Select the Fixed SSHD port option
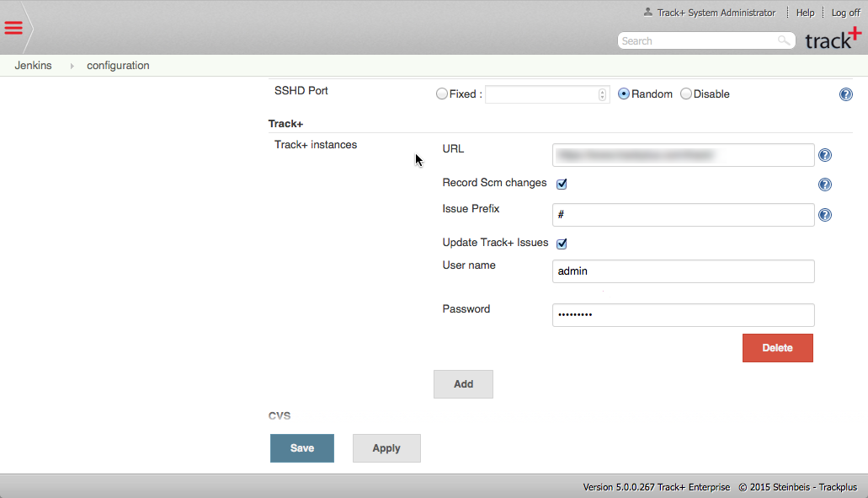 click(x=442, y=94)
